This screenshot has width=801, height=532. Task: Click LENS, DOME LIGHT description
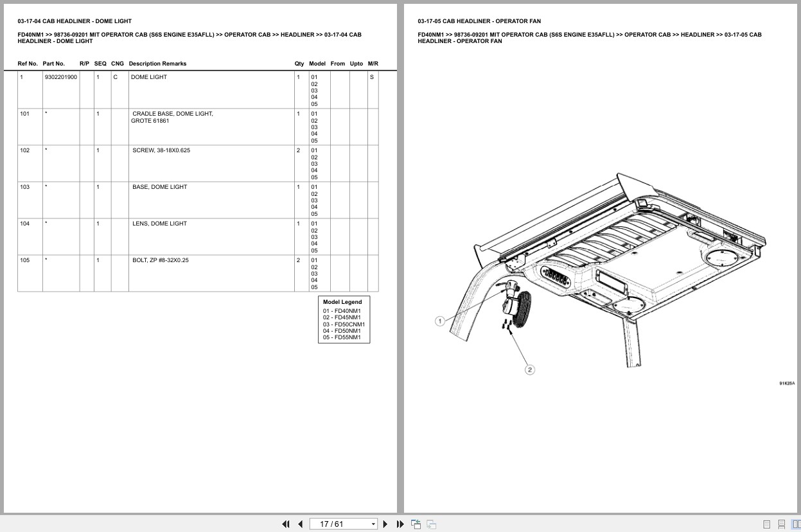[x=159, y=224]
